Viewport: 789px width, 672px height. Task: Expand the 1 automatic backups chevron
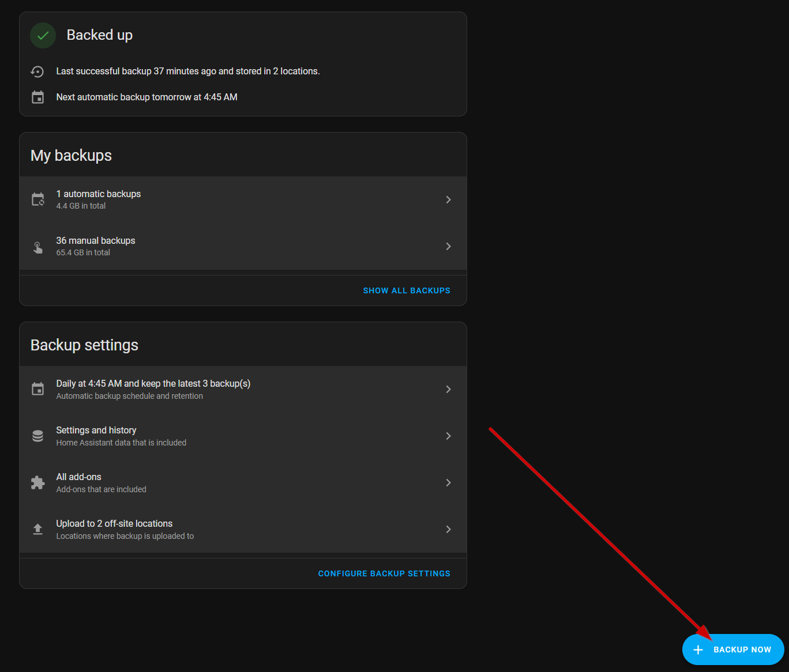coord(448,199)
